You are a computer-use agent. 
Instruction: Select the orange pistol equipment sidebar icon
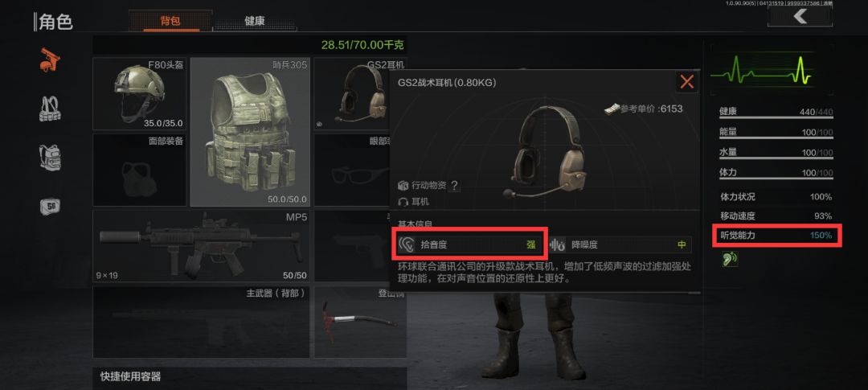tap(50, 60)
